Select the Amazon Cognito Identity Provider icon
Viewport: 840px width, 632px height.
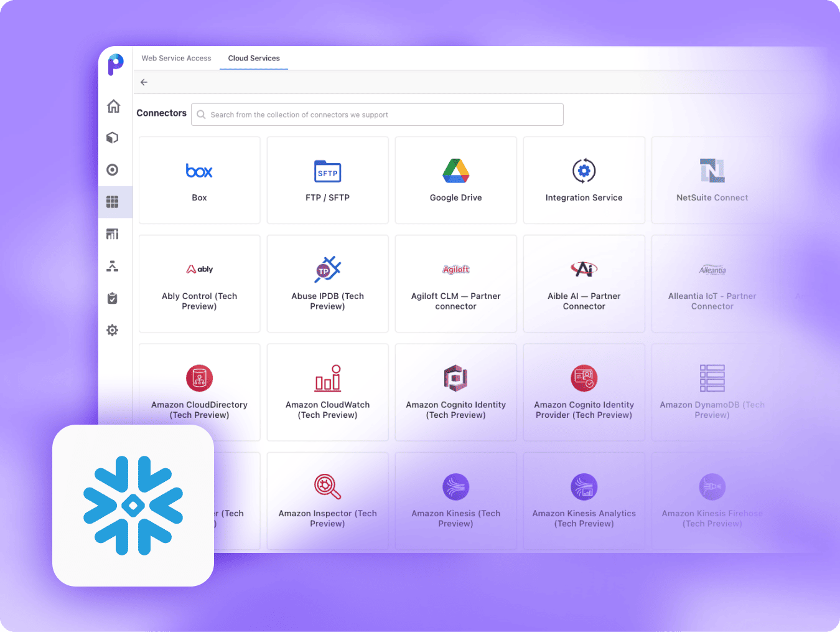click(584, 378)
